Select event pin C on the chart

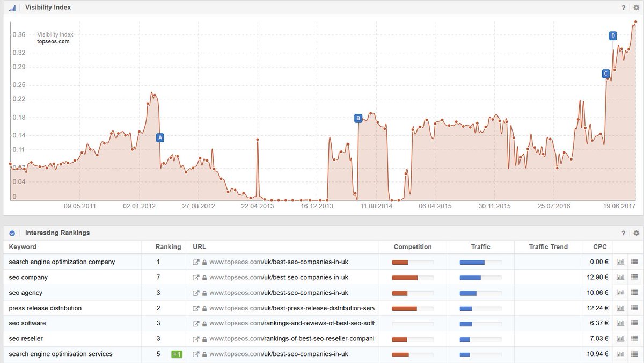pos(606,74)
